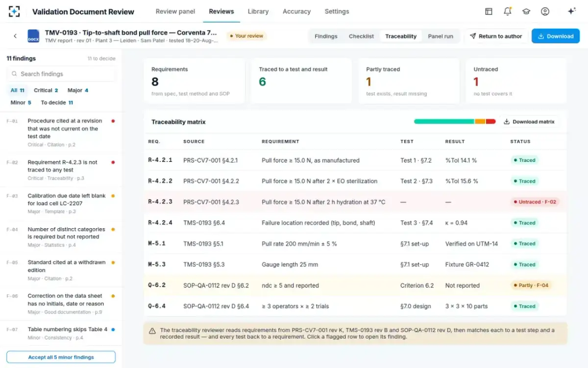Viewport: 588px width, 368px height.
Task: Open finding F-07 table numbering
Action: click(x=61, y=333)
